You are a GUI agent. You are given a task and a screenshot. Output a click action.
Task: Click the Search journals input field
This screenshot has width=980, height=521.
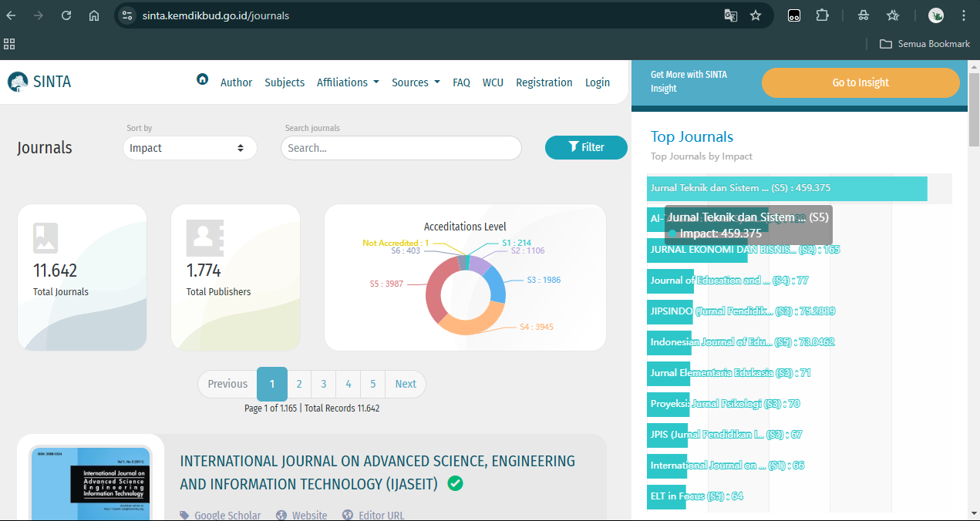(x=401, y=148)
